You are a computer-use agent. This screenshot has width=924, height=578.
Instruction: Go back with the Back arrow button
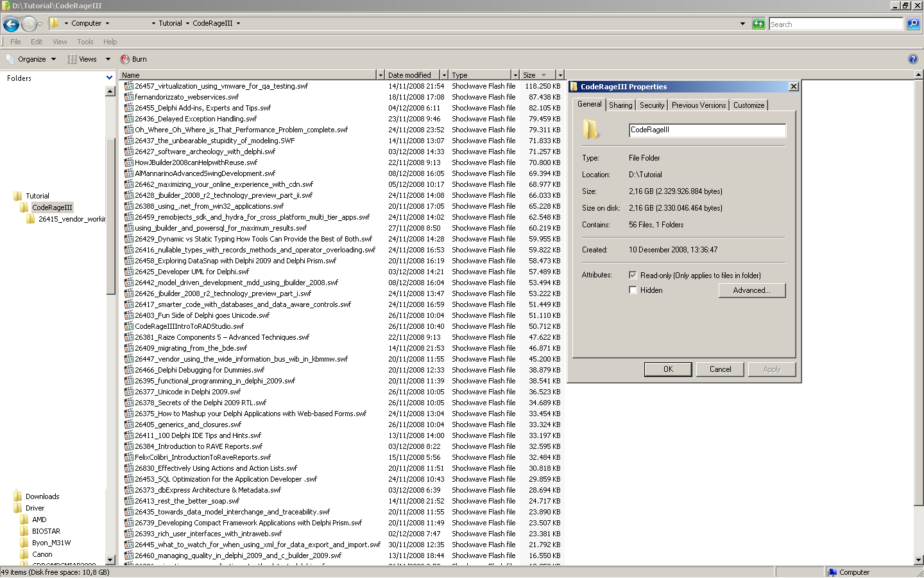tap(11, 24)
